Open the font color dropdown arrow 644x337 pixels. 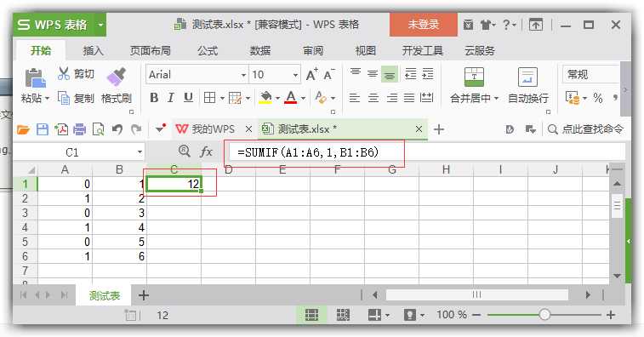303,98
